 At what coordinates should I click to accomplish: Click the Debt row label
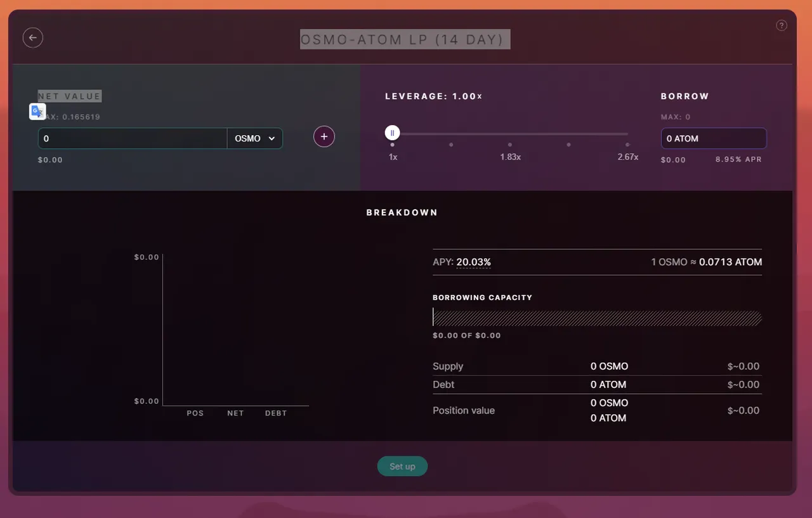click(x=443, y=384)
